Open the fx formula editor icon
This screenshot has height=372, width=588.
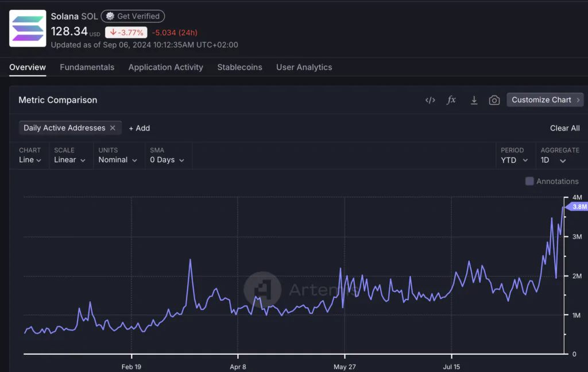pos(451,100)
